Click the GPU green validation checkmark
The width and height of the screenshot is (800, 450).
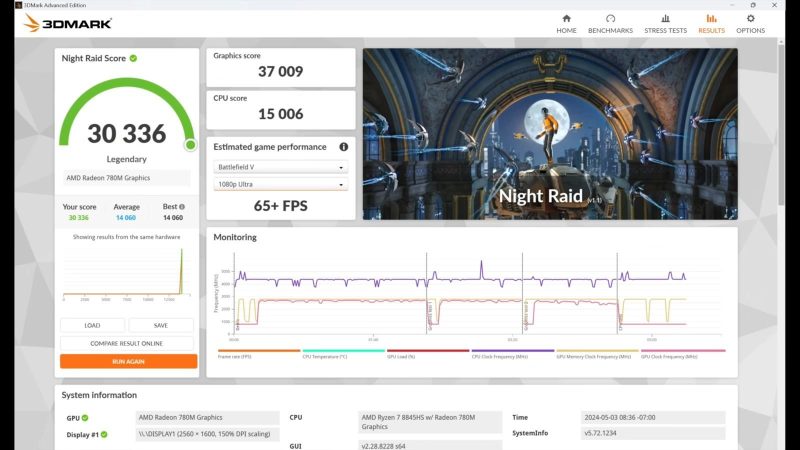(x=85, y=418)
